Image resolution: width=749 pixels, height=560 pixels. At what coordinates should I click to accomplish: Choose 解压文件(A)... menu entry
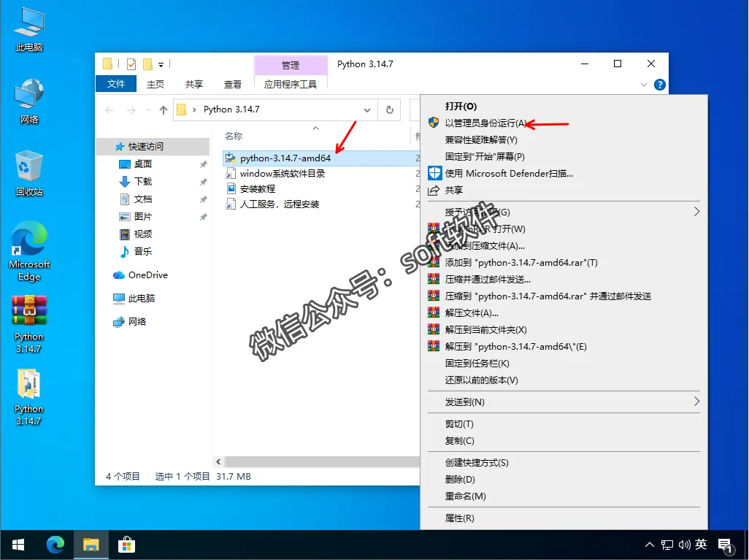[x=564, y=313]
